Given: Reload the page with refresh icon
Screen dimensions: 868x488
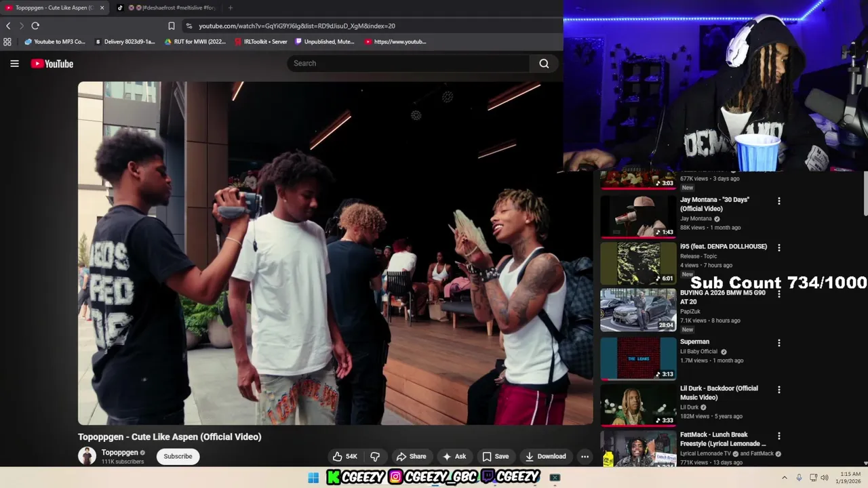Looking at the screenshot, I should [x=35, y=26].
